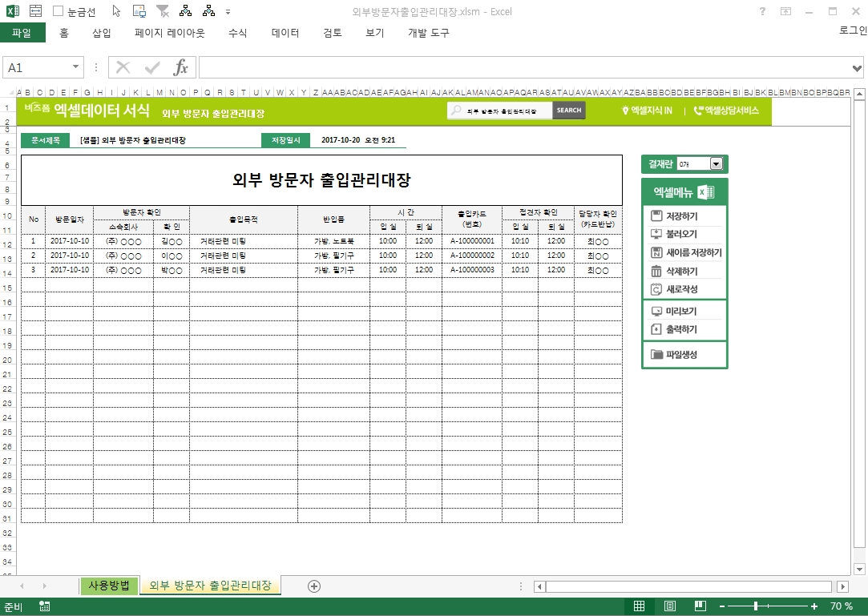Click the 저장하기 disk icon
The image size is (868, 616).
[656, 215]
